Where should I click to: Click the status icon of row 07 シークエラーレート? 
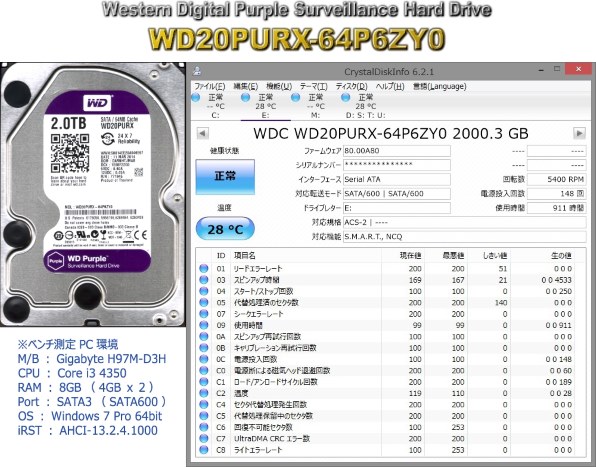(x=204, y=314)
